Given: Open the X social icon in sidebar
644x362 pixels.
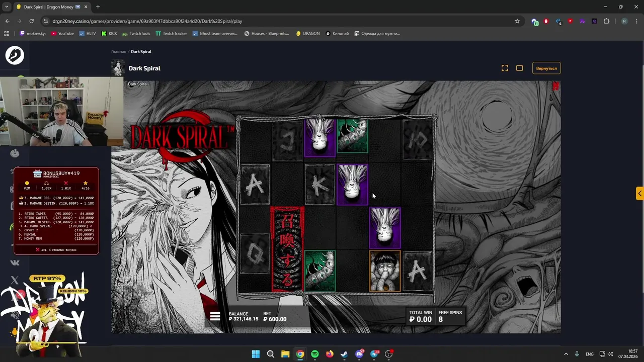Looking at the screenshot, I should pyautogui.click(x=15, y=280).
